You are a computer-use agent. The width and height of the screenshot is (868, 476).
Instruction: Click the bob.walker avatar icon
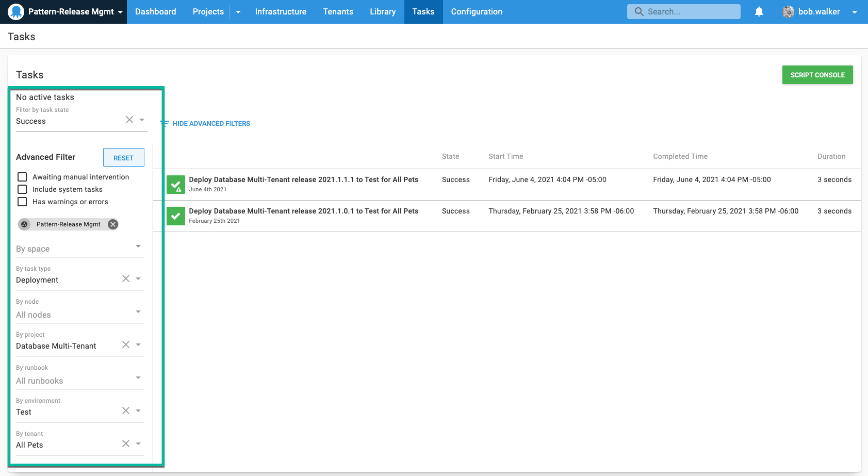point(788,11)
